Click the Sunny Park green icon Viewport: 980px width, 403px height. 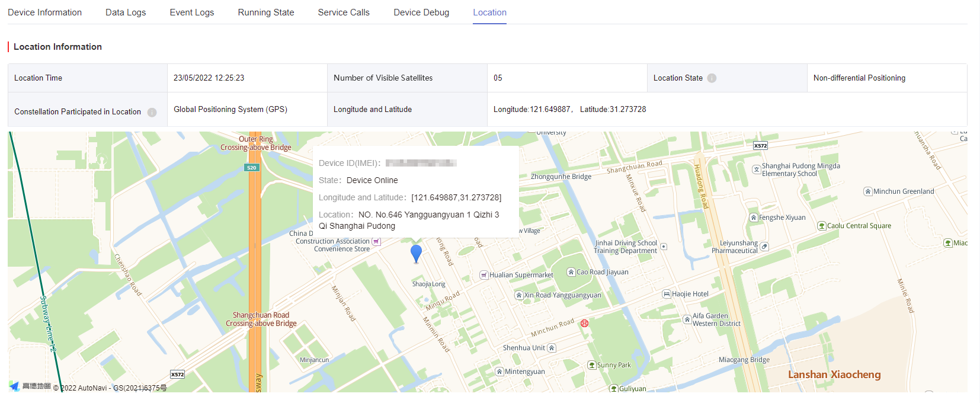click(x=591, y=365)
